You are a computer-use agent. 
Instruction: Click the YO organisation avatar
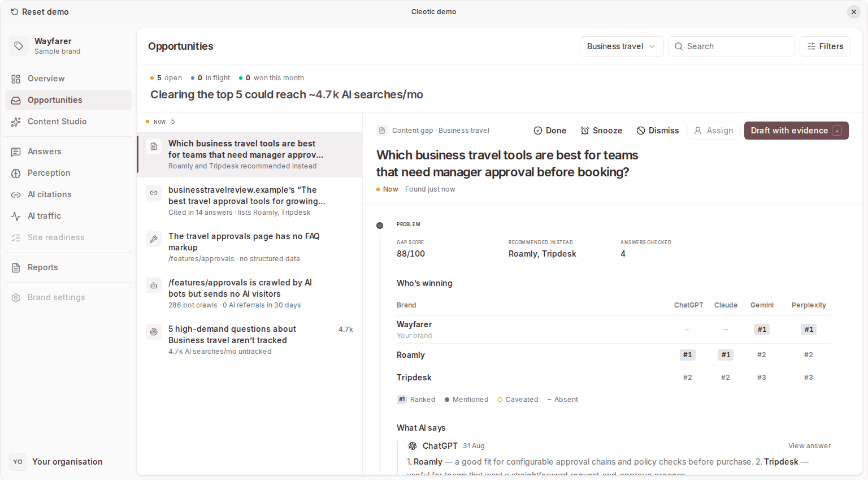18,462
